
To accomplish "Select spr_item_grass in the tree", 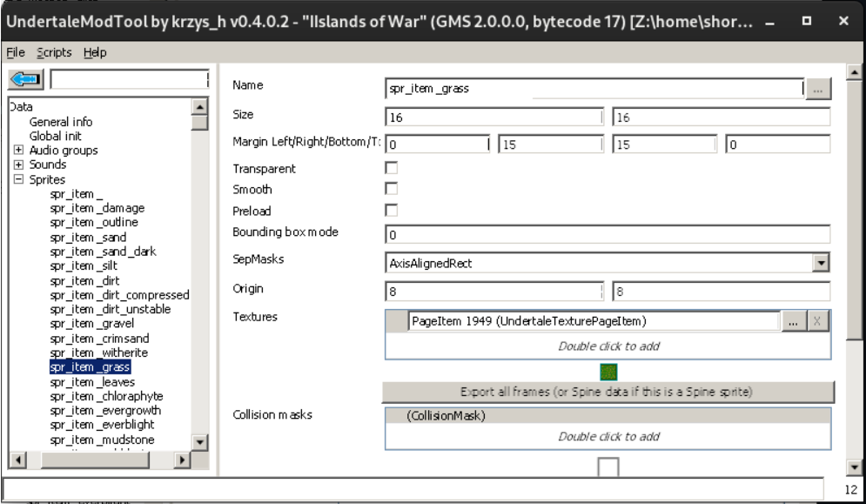I will pyautogui.click(x=90, y=367).
